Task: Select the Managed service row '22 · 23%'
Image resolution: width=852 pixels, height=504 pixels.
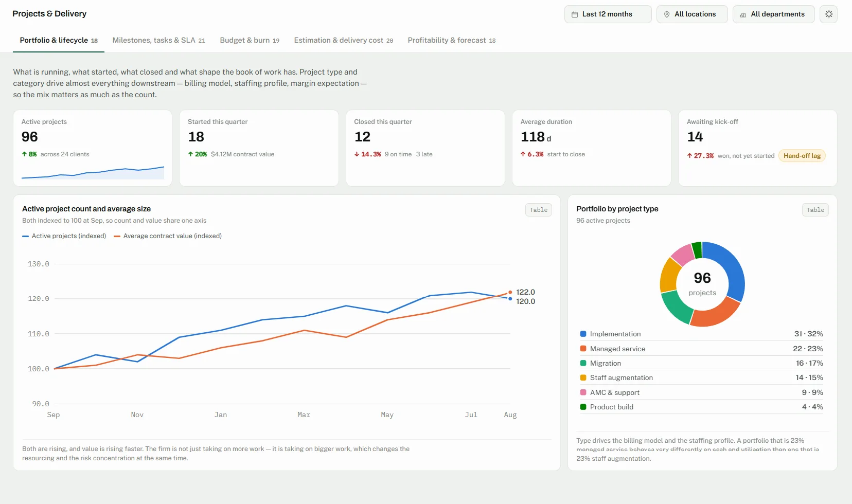Action: click(x=702, y=349)
